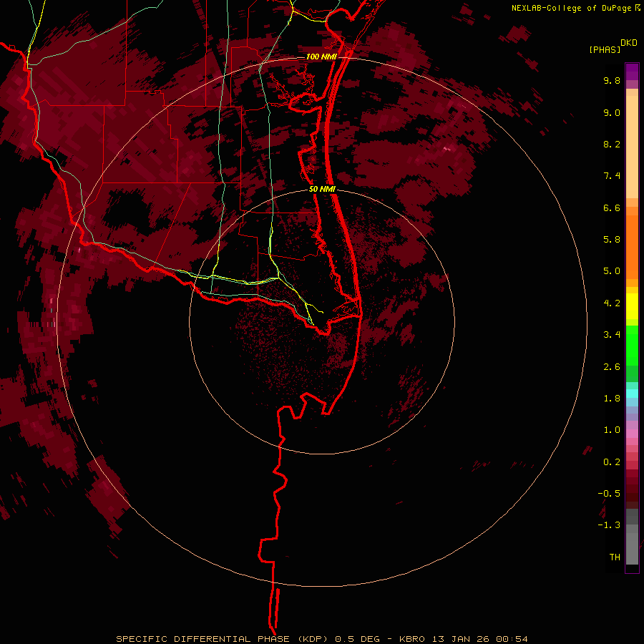Viewport: 644px width, 644px height.
Task: Click the 3.4 scale value
Action: click(612, 335)
